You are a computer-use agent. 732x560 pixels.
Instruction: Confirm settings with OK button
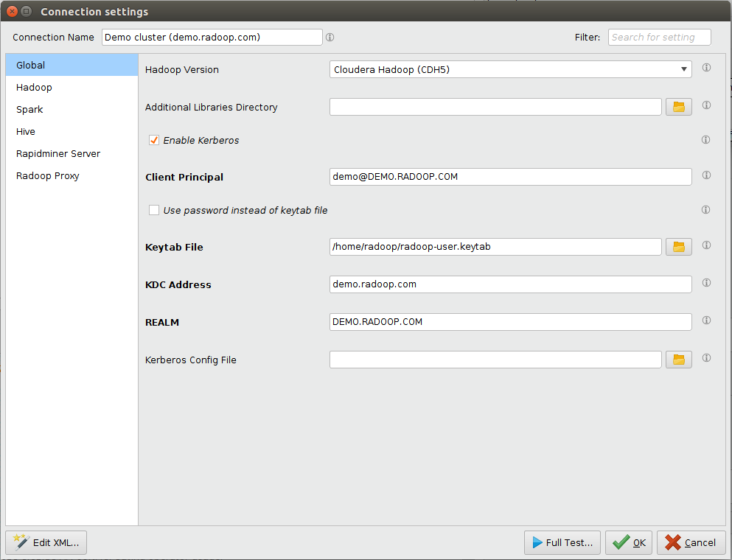629,542
